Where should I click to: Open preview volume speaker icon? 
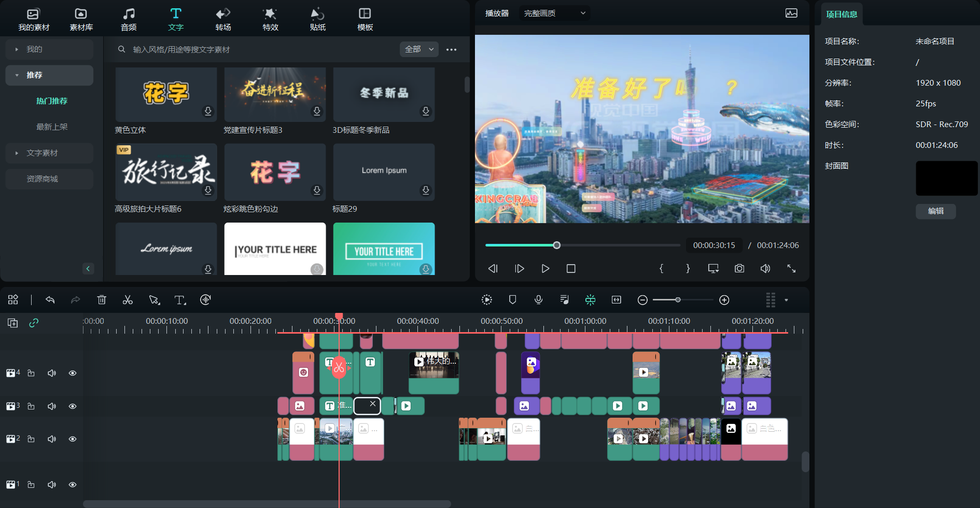765,268
